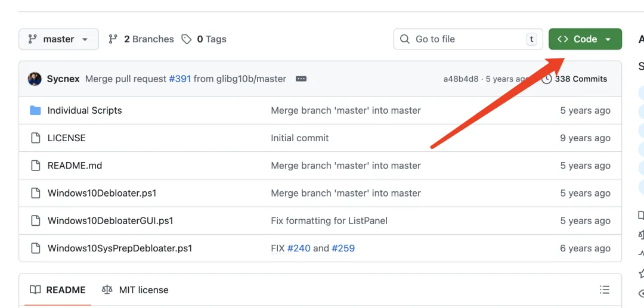Expand commit message ellipsis button
The width and height of the screenshot is (644, 308).
click(x=301, y=79)
